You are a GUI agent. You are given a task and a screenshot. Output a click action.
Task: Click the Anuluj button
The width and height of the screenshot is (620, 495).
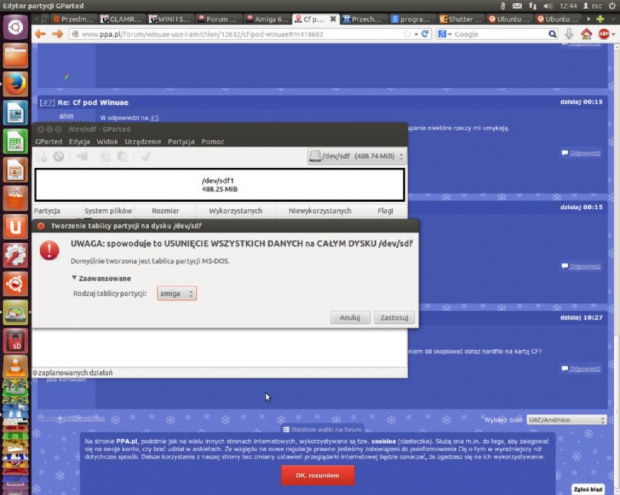(x=350, y=317)
